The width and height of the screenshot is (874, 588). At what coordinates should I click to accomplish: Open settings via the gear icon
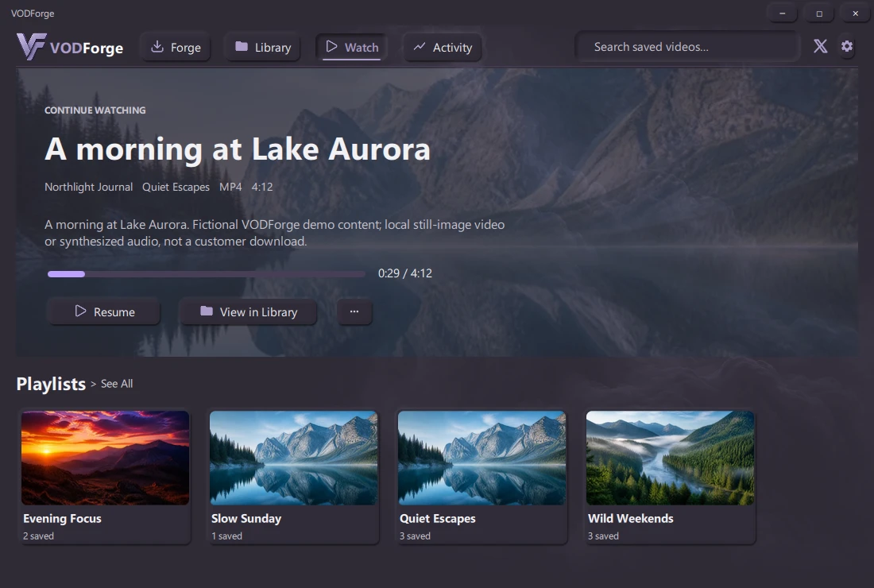847,46
